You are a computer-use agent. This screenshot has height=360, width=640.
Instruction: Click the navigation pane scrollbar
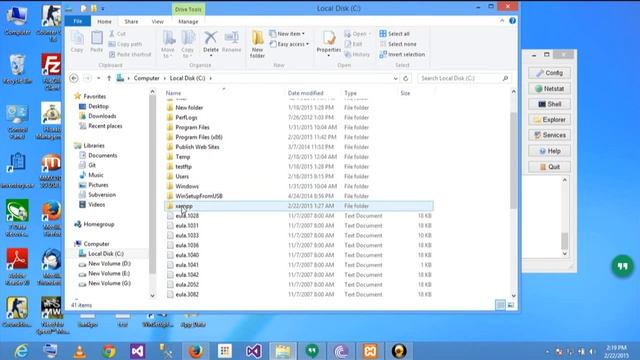pos(152,184)
